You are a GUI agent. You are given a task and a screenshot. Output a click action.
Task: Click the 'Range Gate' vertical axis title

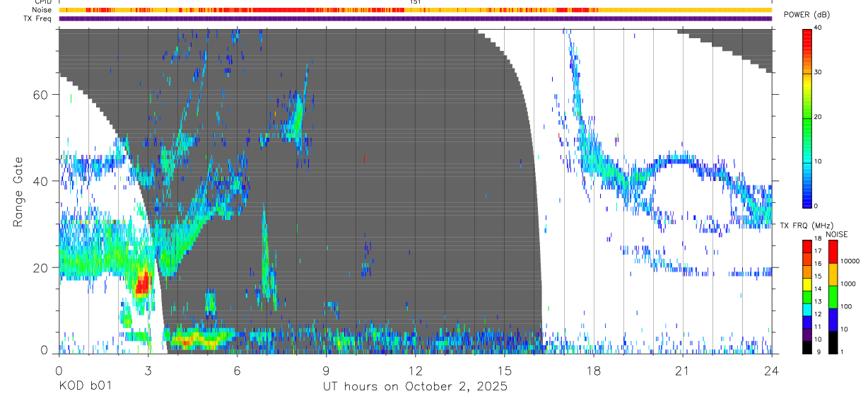tap(17, 191)
